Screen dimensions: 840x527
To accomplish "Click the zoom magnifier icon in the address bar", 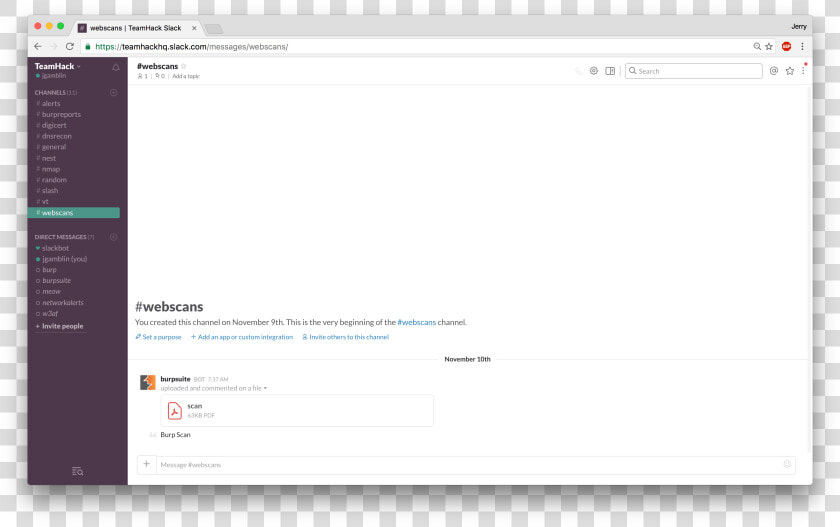I will [x=757, y=47].
